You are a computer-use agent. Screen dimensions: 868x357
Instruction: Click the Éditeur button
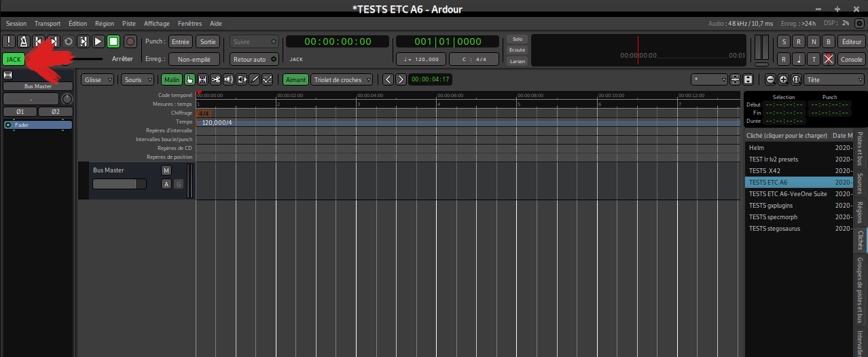coord(852,41)
